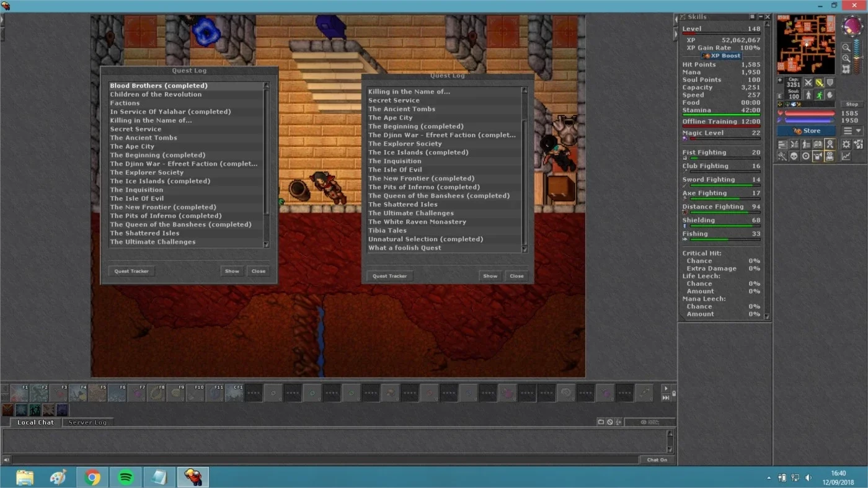
Task: Open the Skills panel menu icon
Action: pos(752,17)
